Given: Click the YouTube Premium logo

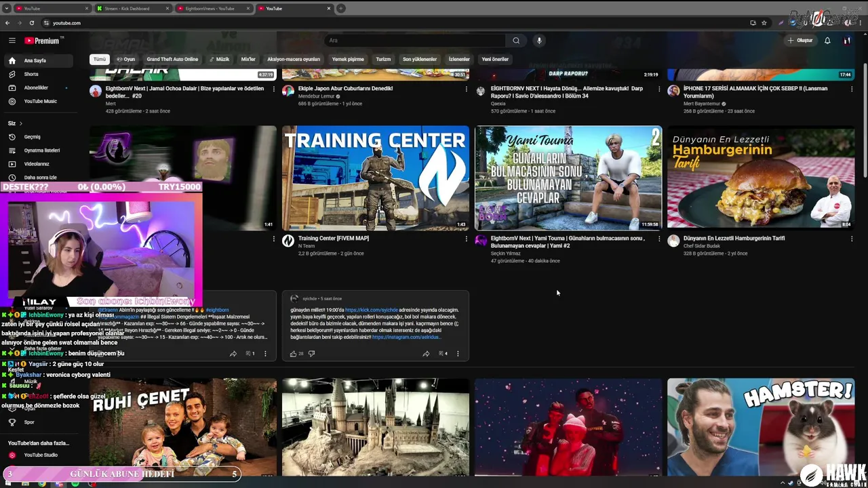Looking at the screenshot, I should tap(42, 41).
